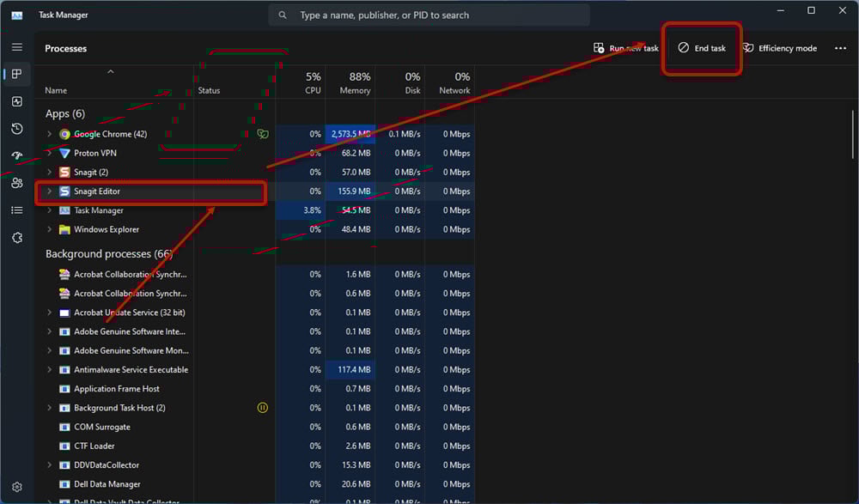Expand Background Task Host (2) entry

point(49,408)
